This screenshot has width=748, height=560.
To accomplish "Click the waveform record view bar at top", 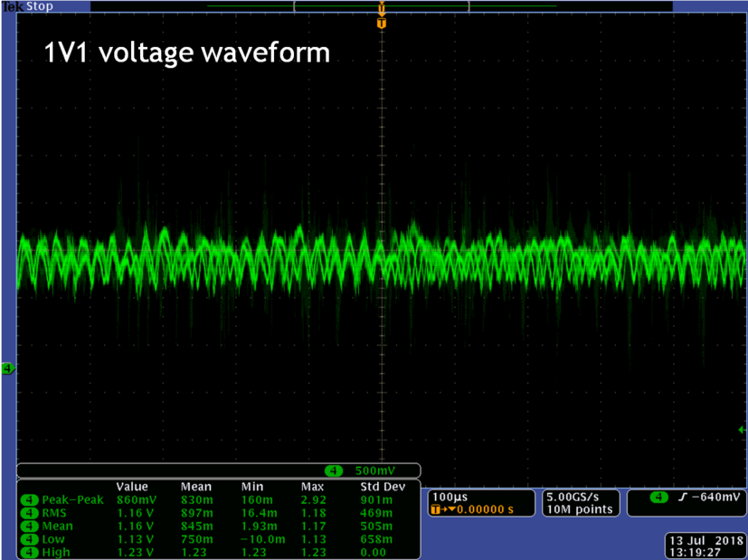I will tap(381, 6).
